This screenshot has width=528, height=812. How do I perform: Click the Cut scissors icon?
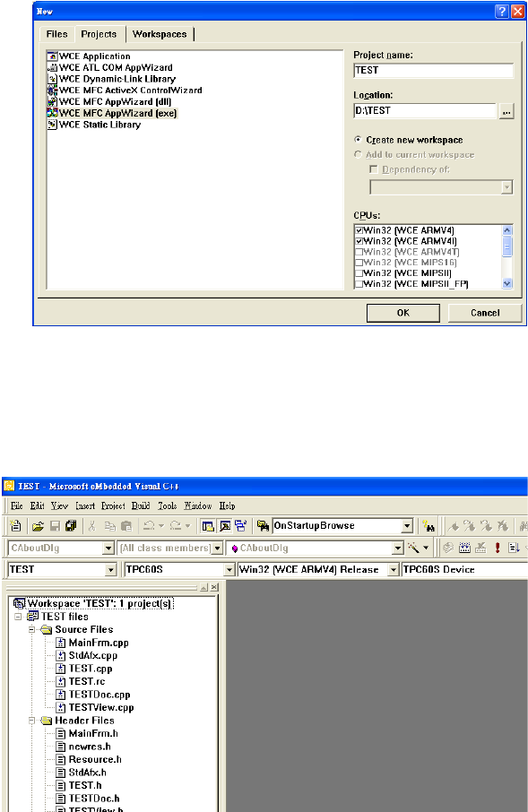92,526
